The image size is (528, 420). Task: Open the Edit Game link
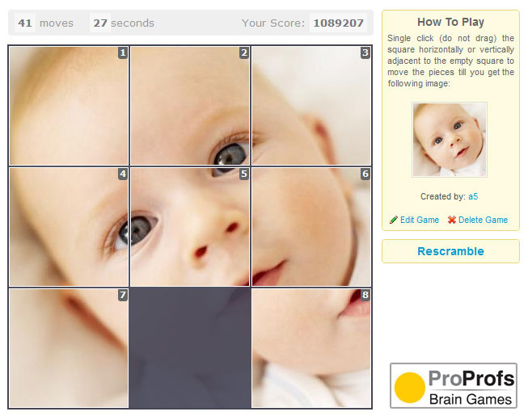(420, 220)
